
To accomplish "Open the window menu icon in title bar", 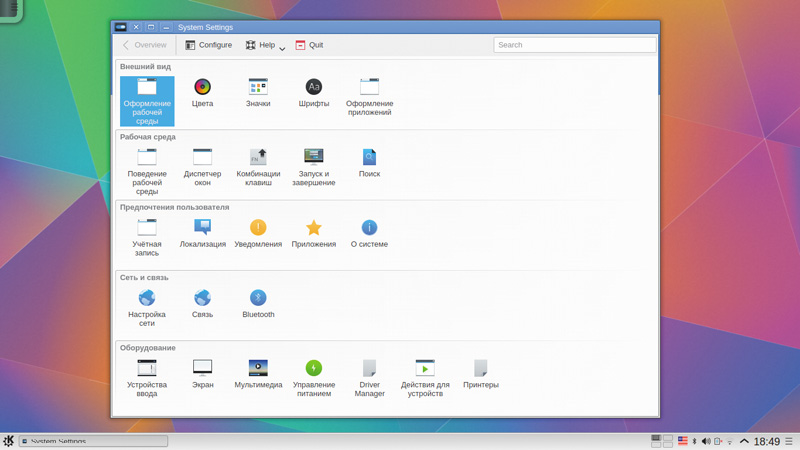I will point(120,27).
